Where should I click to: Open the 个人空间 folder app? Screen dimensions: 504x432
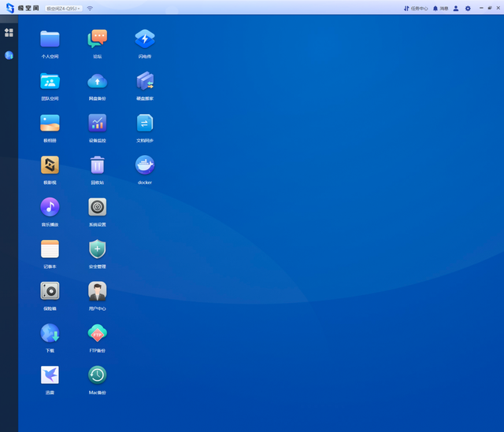pos(50,39)
